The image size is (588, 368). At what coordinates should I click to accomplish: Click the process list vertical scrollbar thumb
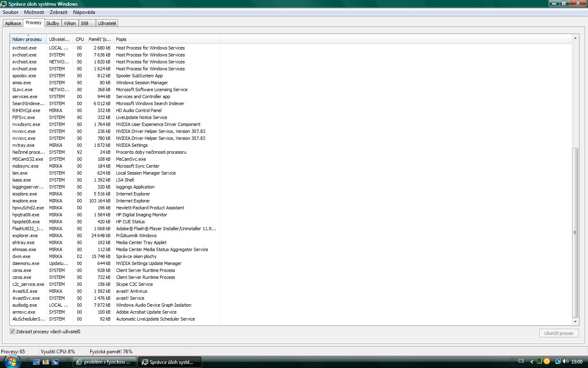575,233
